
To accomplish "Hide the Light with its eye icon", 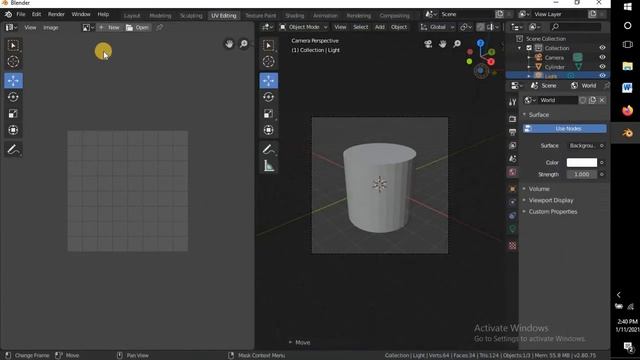I will (x=602, y=76).
